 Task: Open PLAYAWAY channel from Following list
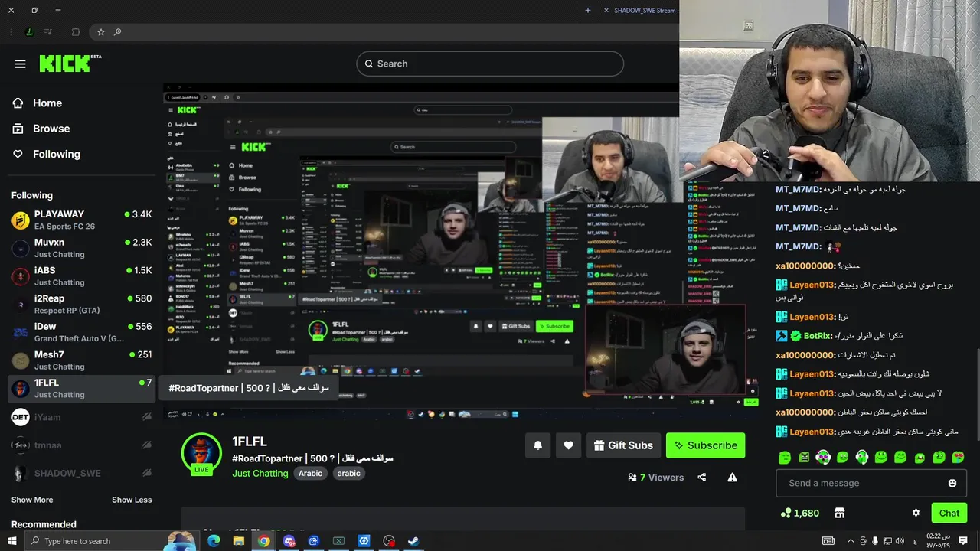[81, 220]
